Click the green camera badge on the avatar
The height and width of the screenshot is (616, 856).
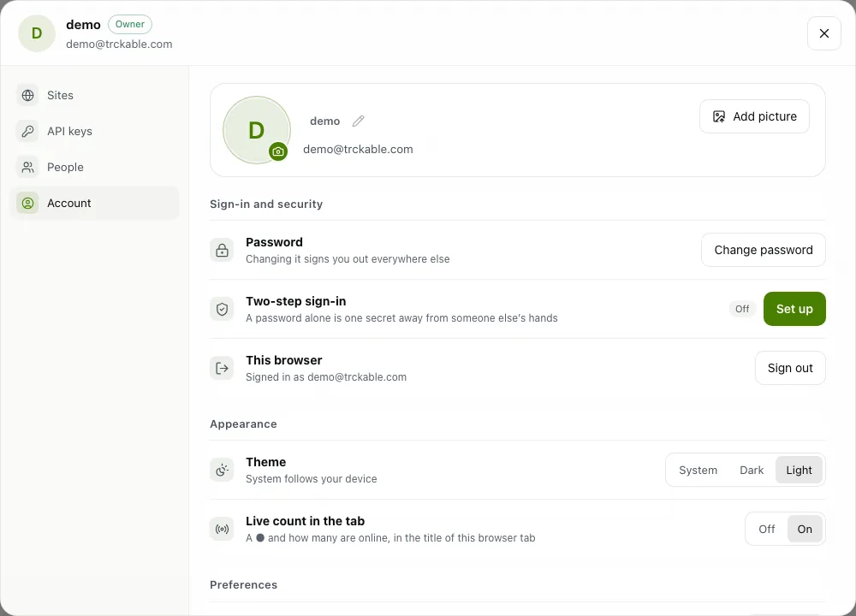coord(278,151)
